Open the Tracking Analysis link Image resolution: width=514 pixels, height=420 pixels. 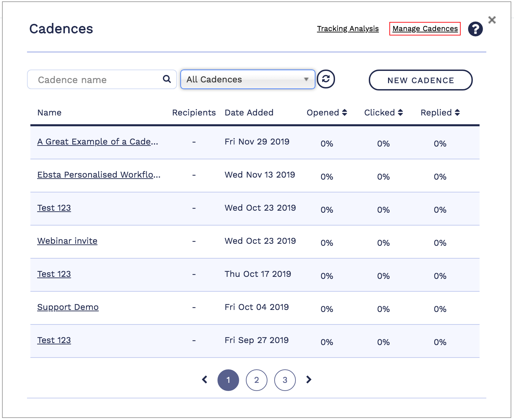coord(348,29)
